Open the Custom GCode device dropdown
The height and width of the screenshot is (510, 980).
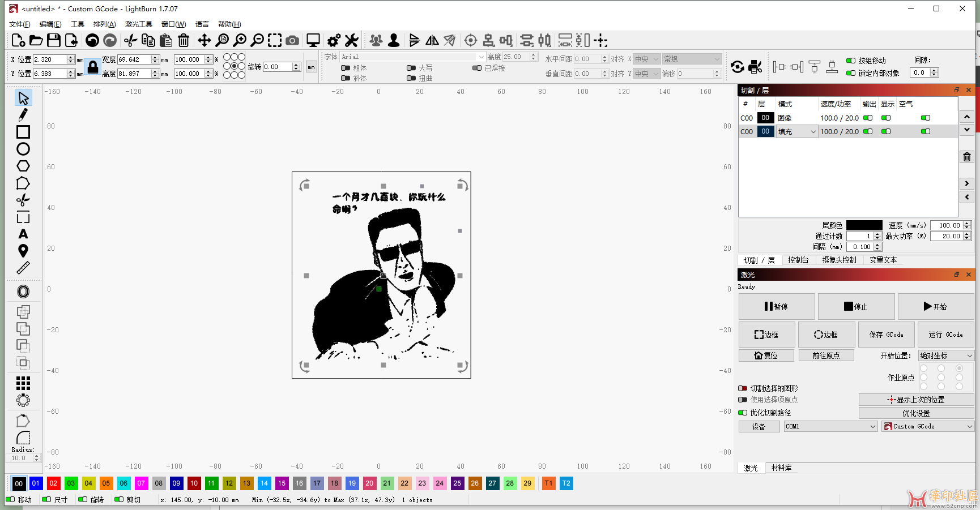point(928,426)
